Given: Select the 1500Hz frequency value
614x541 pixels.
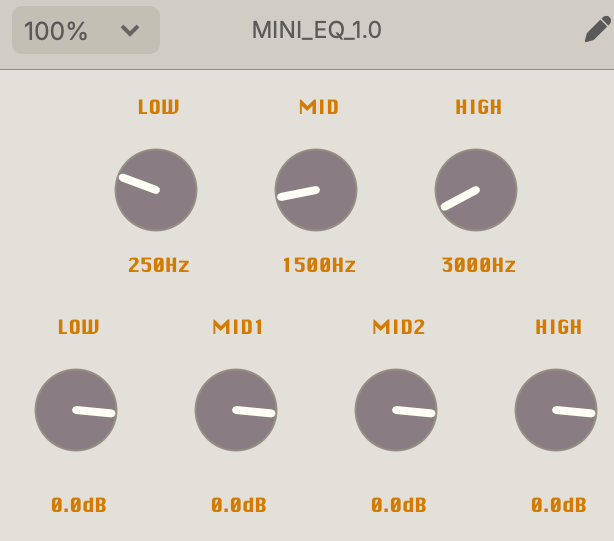Looking at the screenshot, I should 318,265.
